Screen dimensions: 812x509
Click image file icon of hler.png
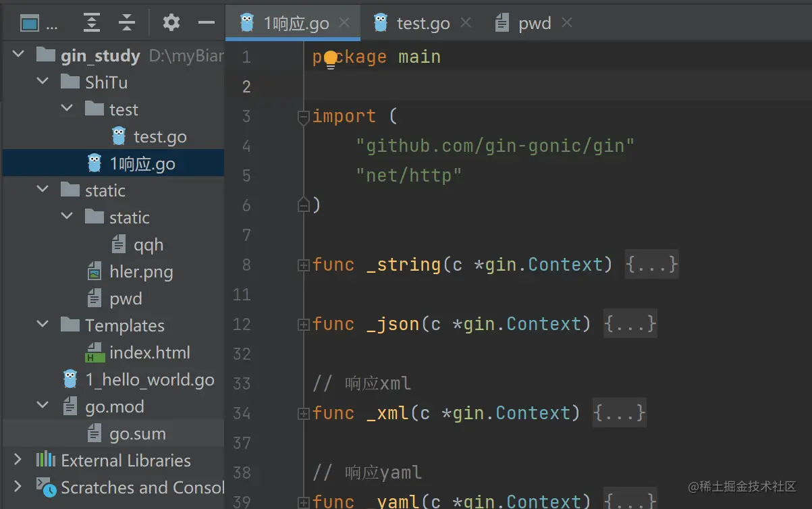pyautogui.click(x=95, y=271)
